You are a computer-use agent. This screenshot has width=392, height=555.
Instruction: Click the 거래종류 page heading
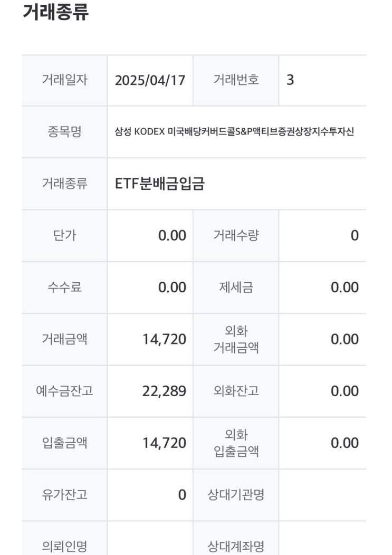point(55,12)
